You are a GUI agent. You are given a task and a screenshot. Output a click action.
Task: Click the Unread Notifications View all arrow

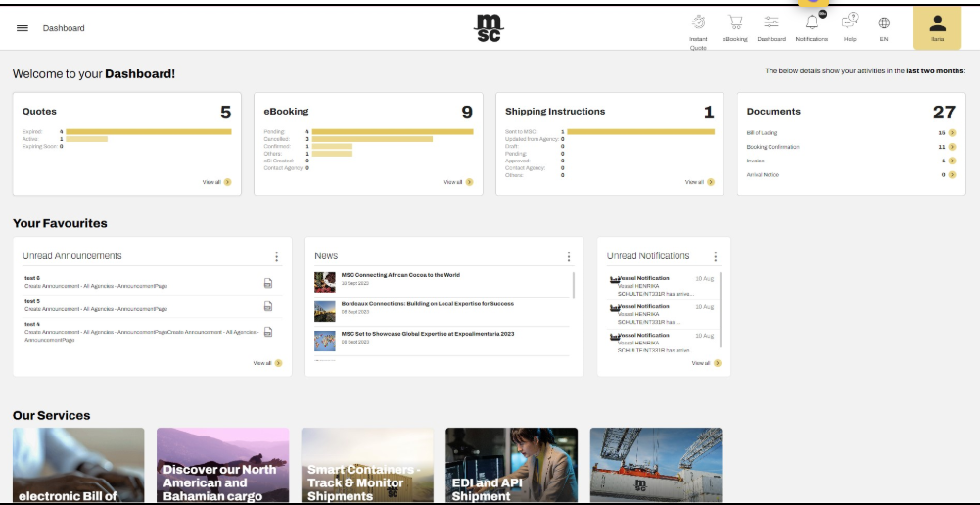click(x=717, y=363)
